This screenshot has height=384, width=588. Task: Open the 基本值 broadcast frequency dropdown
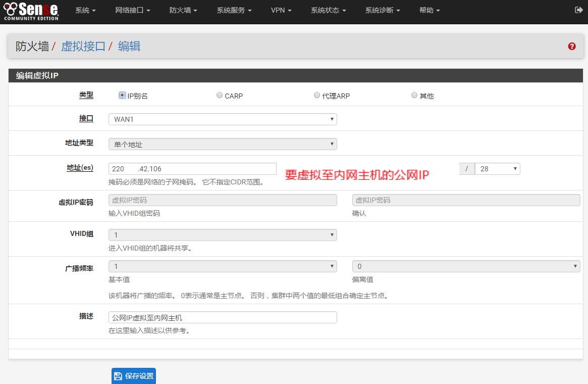[x=223, y=266]
